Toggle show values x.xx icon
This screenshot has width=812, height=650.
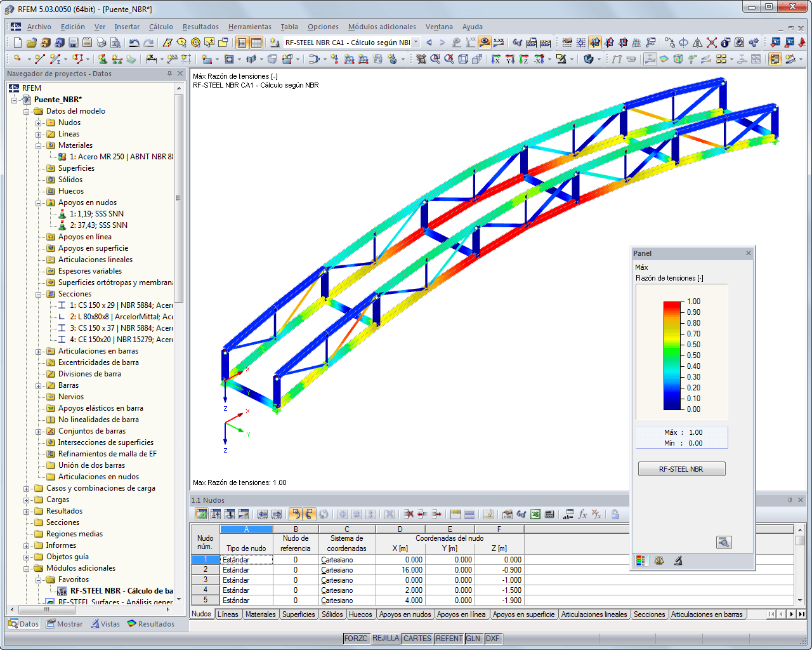pos(499,43)
